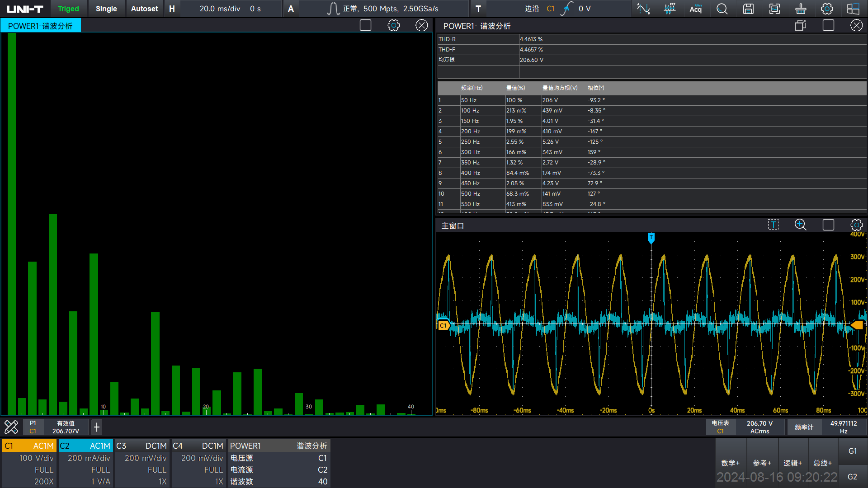Open the trigger T menu
The height and width of the screenshot is (488, 868).
pos(478,9)
